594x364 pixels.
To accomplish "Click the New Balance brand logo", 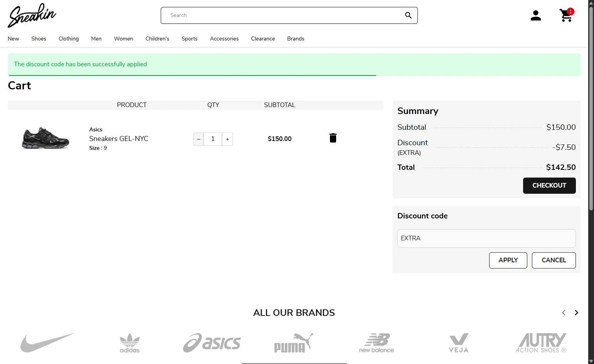I will 376,343.
